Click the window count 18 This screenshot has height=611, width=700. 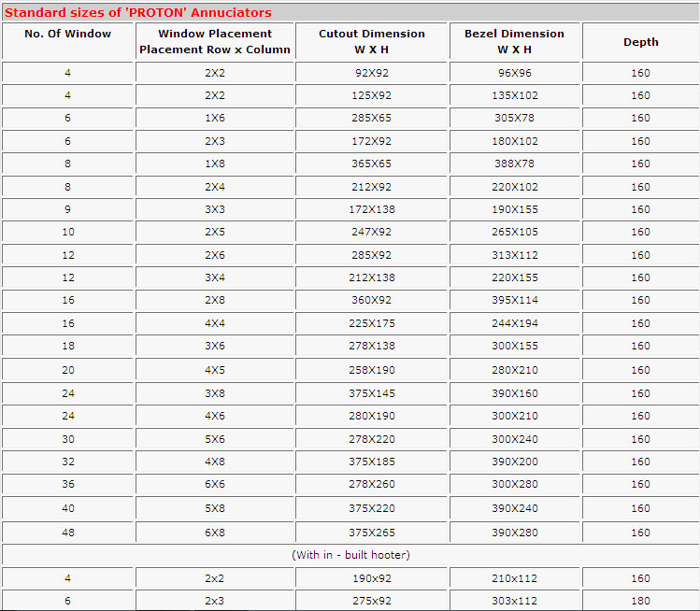68,346
